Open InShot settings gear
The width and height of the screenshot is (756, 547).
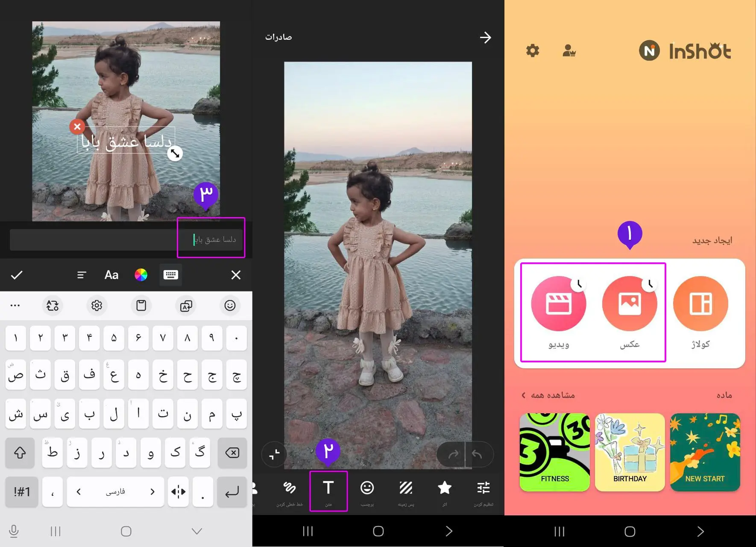click(532, 51)
